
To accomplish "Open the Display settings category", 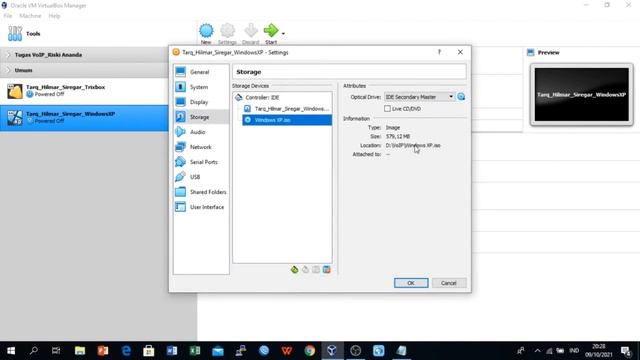I will click(200, 102).
